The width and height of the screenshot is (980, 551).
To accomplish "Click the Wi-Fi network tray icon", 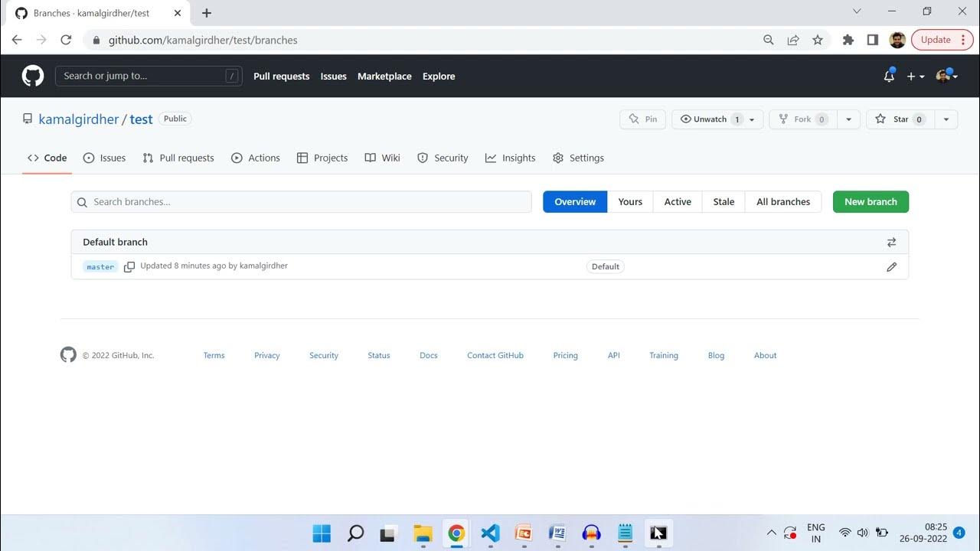I will point(845,533).
